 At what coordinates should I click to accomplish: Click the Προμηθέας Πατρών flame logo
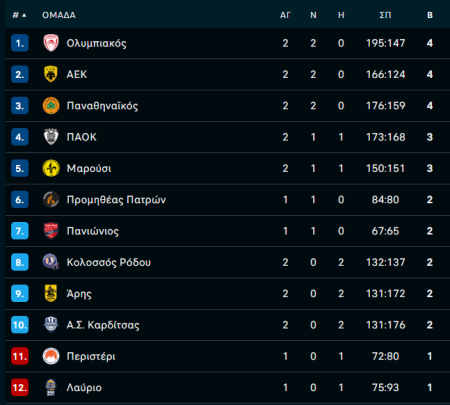coord(51,199)
